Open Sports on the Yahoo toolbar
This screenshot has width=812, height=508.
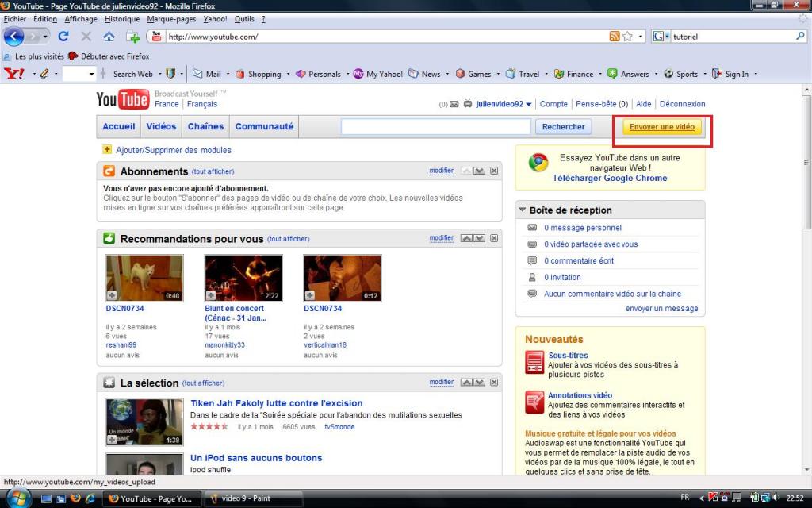pyautogui.click(x=681, y=74)
